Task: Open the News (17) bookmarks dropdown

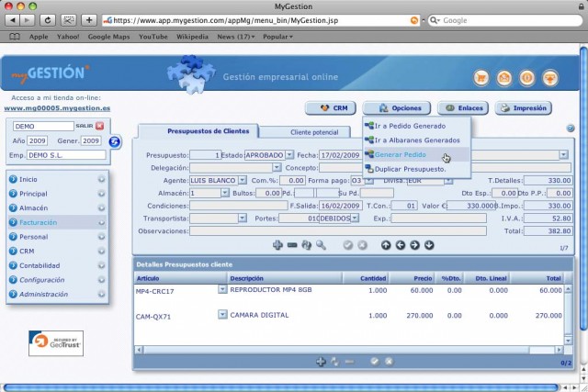Action: pos(236,37)
